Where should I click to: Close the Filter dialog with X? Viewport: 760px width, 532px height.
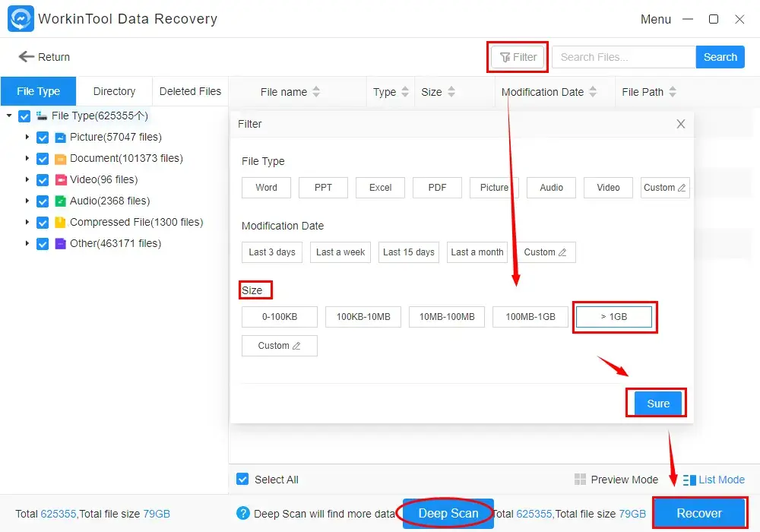[x=680, y=124]
